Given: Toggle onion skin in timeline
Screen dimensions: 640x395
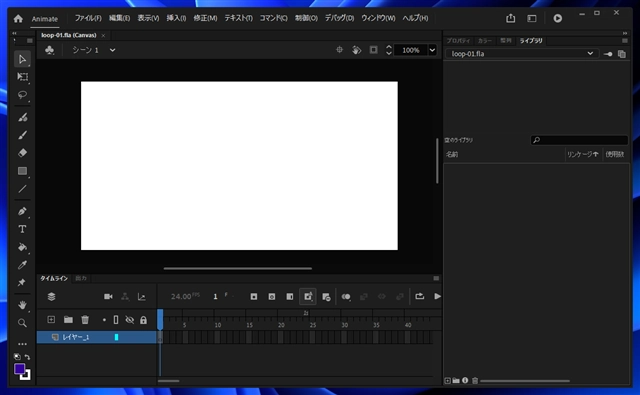Looking at the screenshot, I should click(x=346, y=297).
